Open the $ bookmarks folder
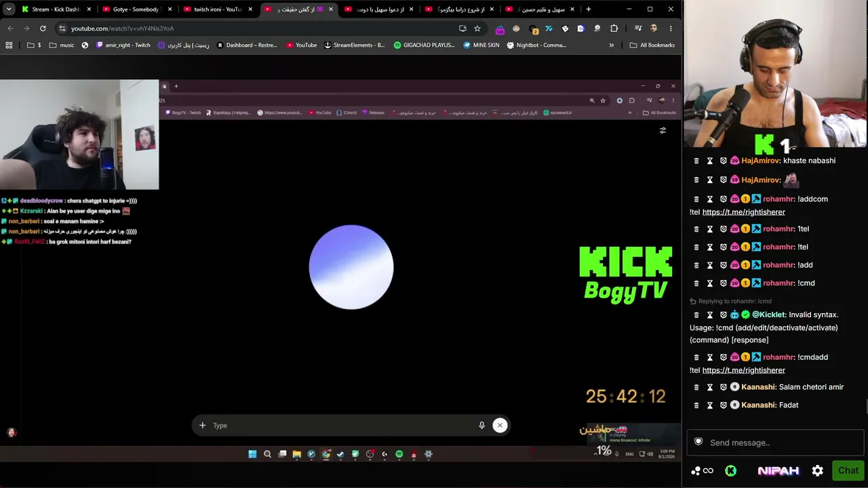 (x=33, y=45)
